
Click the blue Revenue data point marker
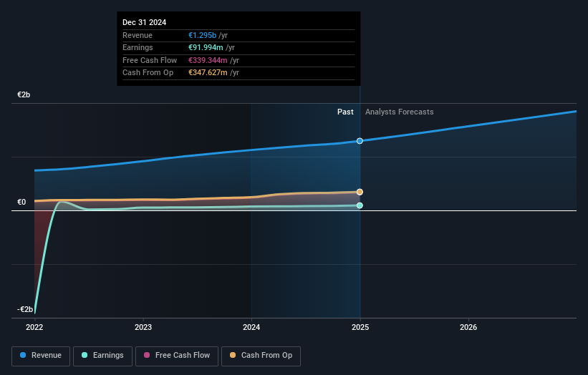tap(360, 141)
